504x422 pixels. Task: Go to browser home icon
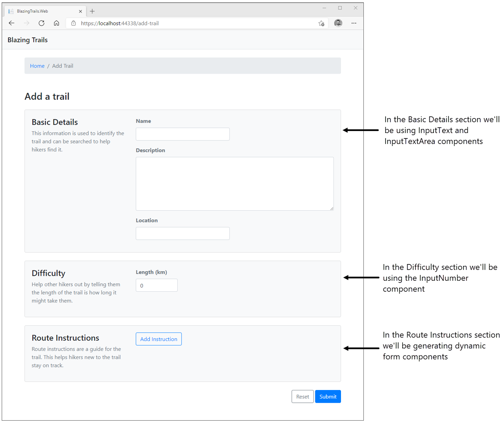coord(56,23)
